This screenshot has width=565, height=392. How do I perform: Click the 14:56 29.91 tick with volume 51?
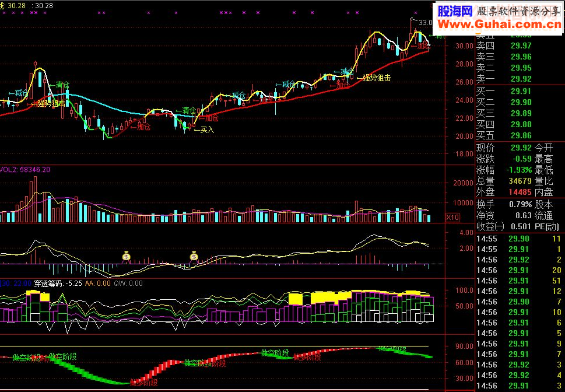pos(520,281)
